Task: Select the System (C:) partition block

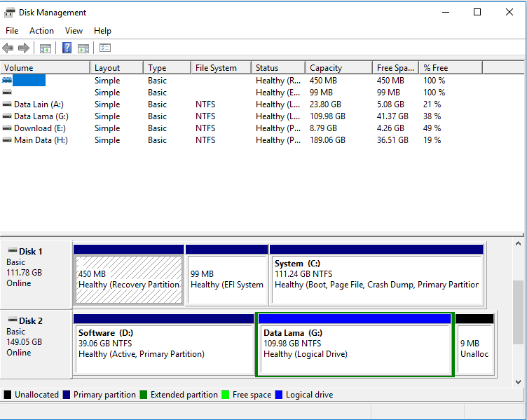Action: click(x=376, y=275)
